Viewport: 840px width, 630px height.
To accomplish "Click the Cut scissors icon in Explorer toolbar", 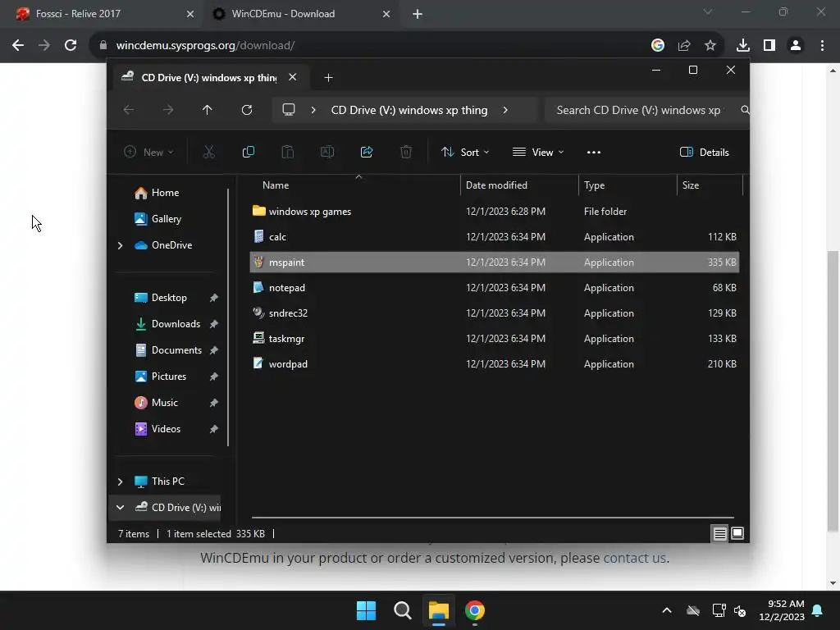I will [x=209, y=152].
